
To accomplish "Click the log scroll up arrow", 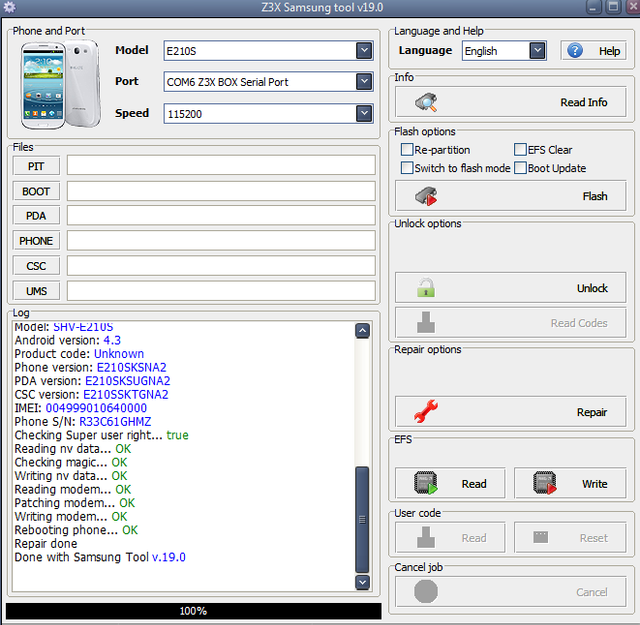I will 362,330.
